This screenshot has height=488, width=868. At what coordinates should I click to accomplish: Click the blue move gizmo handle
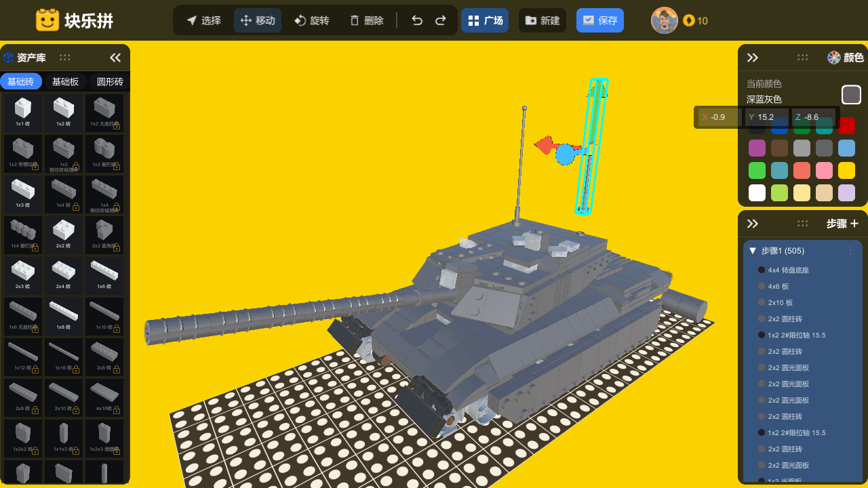pyautogui.click(x=565, y=155)
